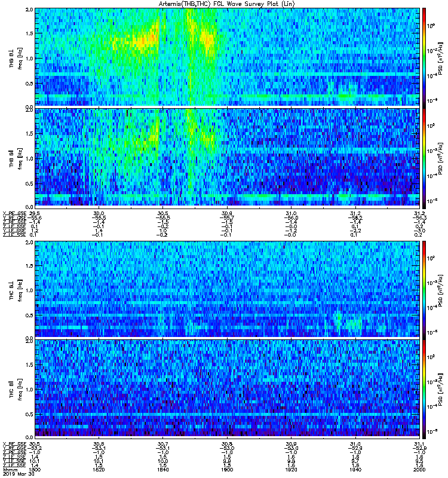Select the THB B-perpendicular spectrogram panel
Viewport: 448px width, 478px height.
tap(228, 57)
